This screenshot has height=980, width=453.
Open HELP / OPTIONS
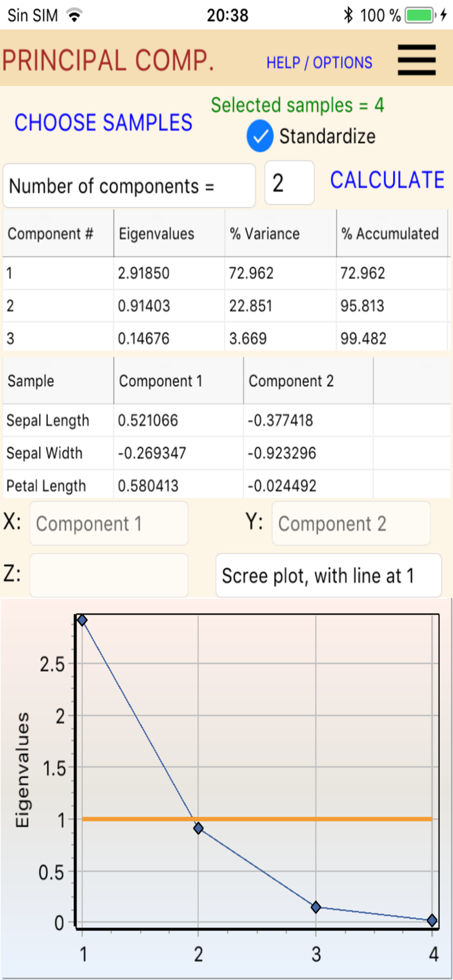[319, 63]
